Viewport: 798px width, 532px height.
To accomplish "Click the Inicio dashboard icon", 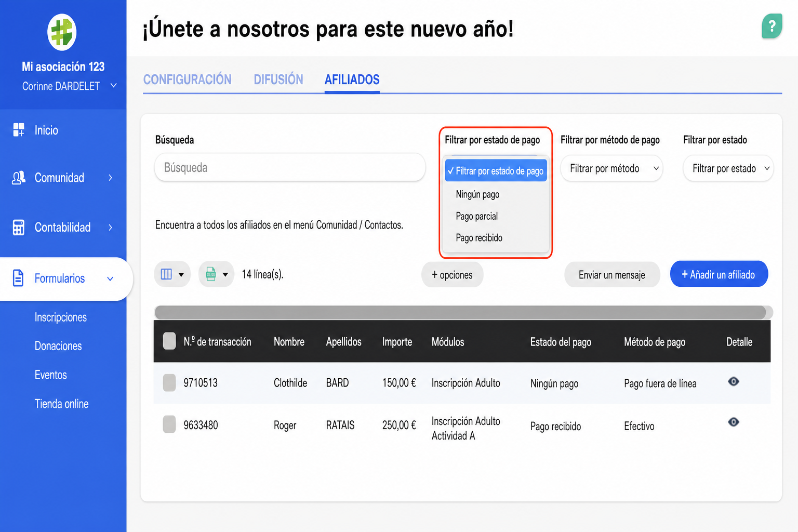I will (19, 130).
